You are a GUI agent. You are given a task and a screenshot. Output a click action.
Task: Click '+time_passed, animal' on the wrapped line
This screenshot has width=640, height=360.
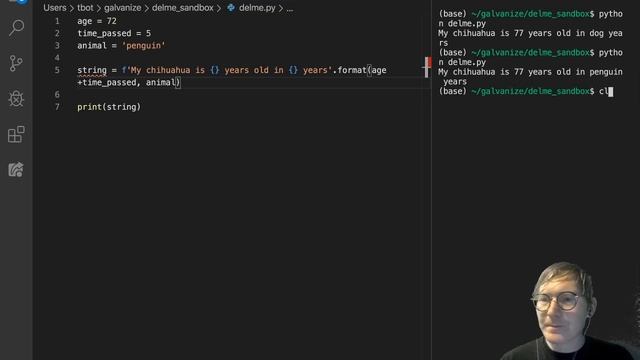pos(126,82)
